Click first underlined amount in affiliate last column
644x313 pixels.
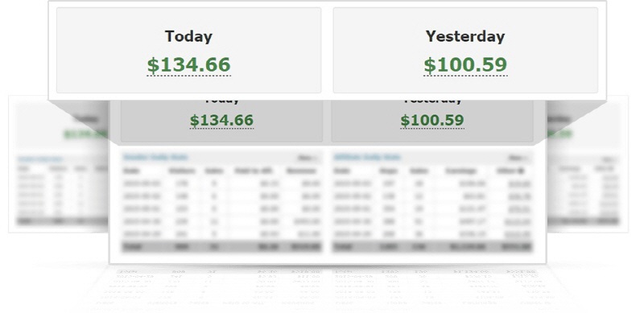[519, 184]
